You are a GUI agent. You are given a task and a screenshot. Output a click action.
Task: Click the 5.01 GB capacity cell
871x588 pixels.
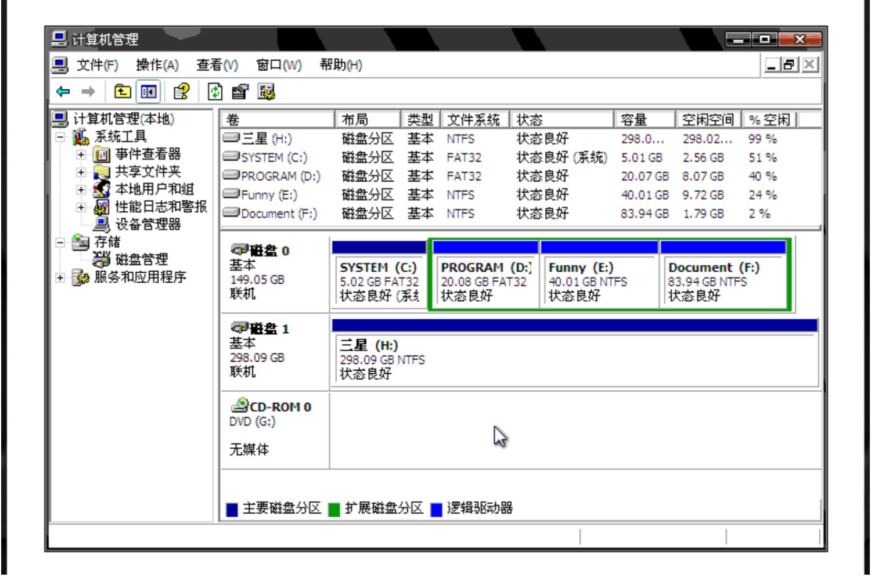tap(642, 158)
